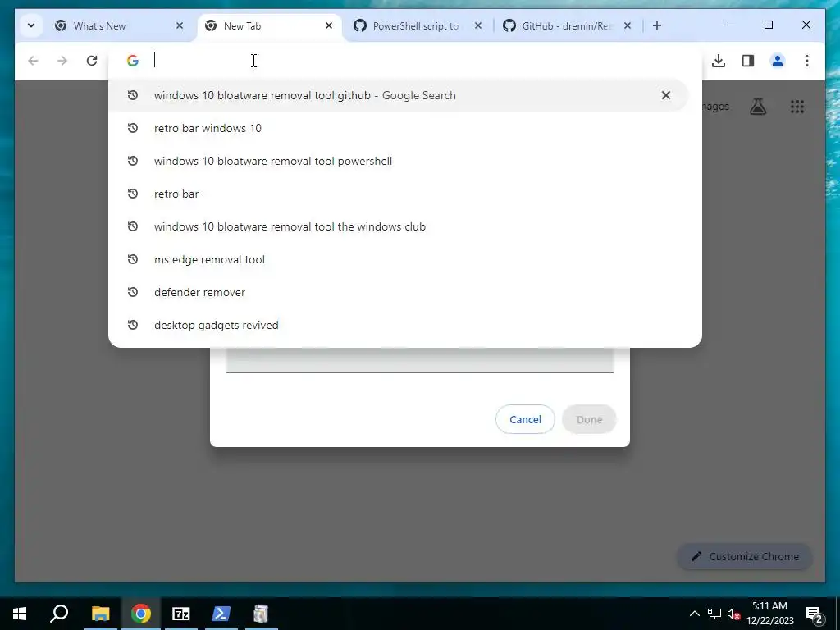Open the network status tray icon
840x630 pixels.
(714, 614)
